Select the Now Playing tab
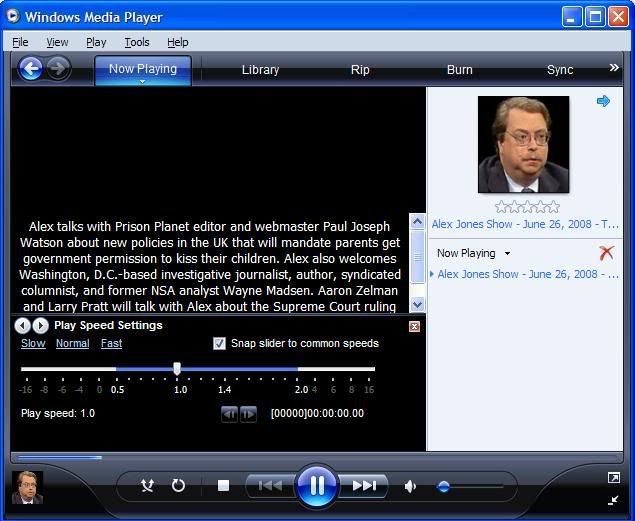Screen dimensions: 635x521 143,69
